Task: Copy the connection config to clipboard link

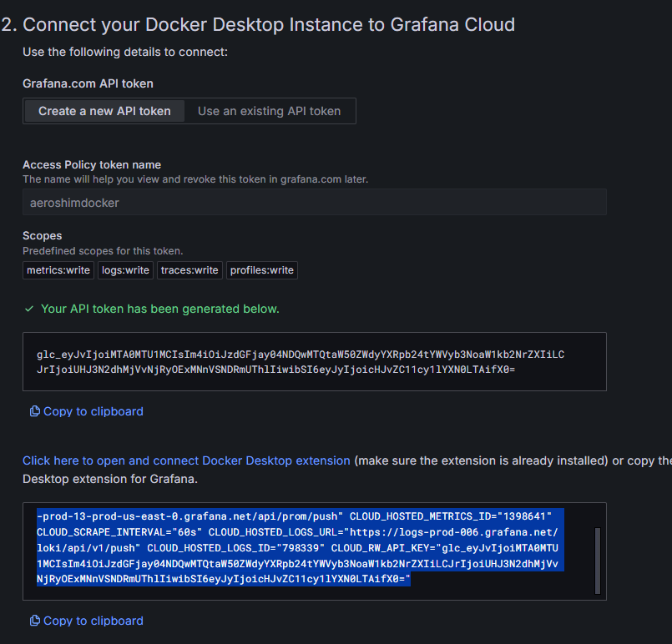Action: (93, 621)
